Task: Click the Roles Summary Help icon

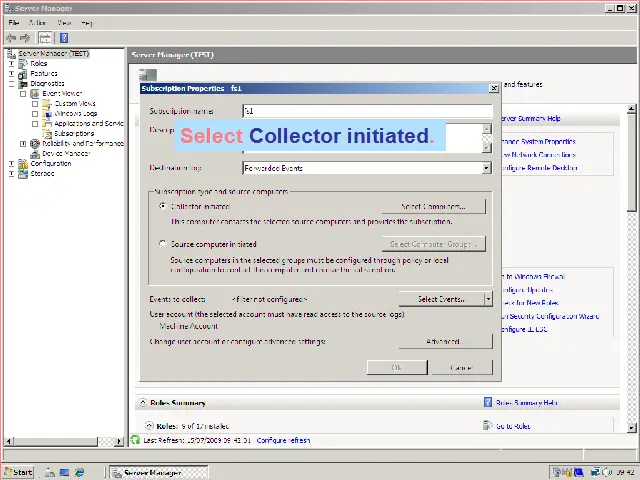Action: click(488, 403)
